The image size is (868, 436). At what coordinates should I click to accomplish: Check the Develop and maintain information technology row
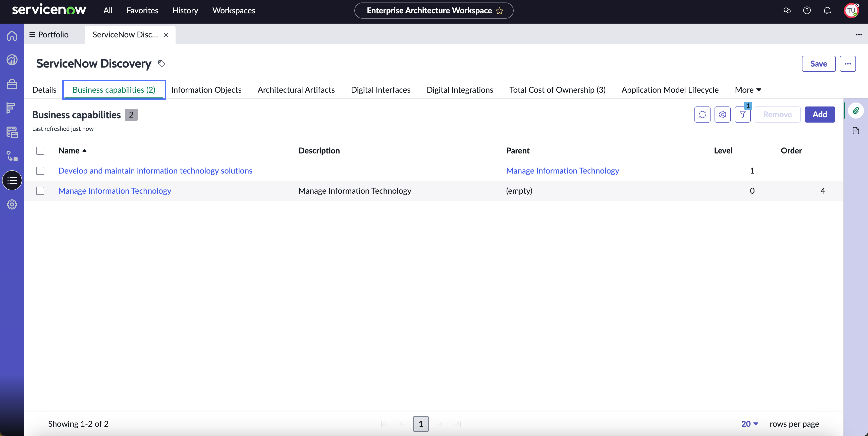click(x=40, y=171)
